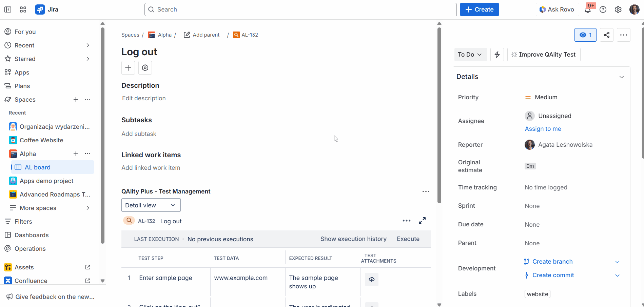Open the notifications bell
Screen dimensions: 644x307
(x=588, y=9)
